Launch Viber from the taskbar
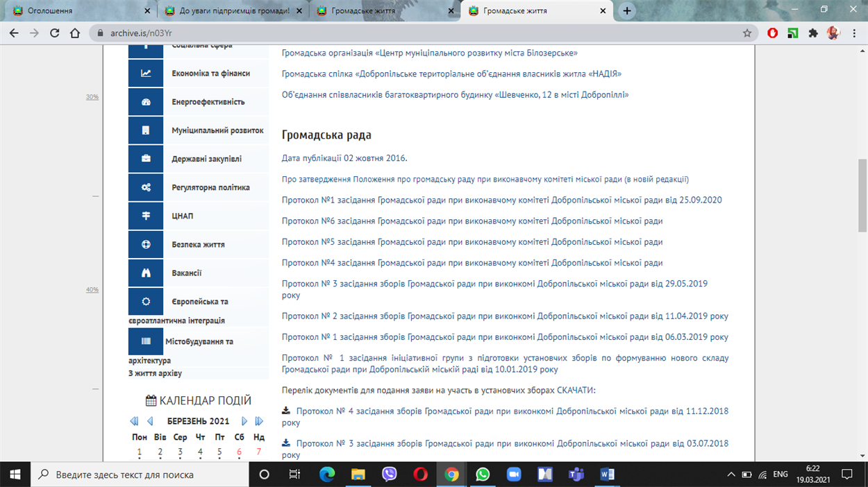The image size is (868, 487). 390,475
